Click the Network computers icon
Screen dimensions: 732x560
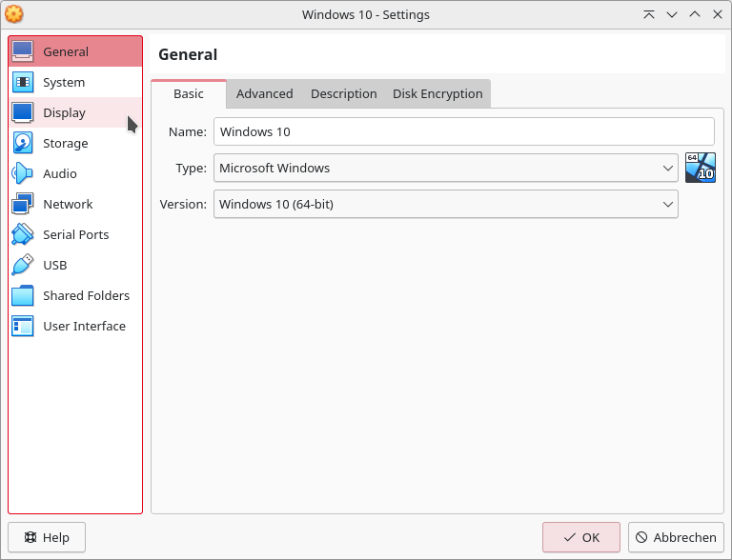pyautogui.click(x=23, y=204)
